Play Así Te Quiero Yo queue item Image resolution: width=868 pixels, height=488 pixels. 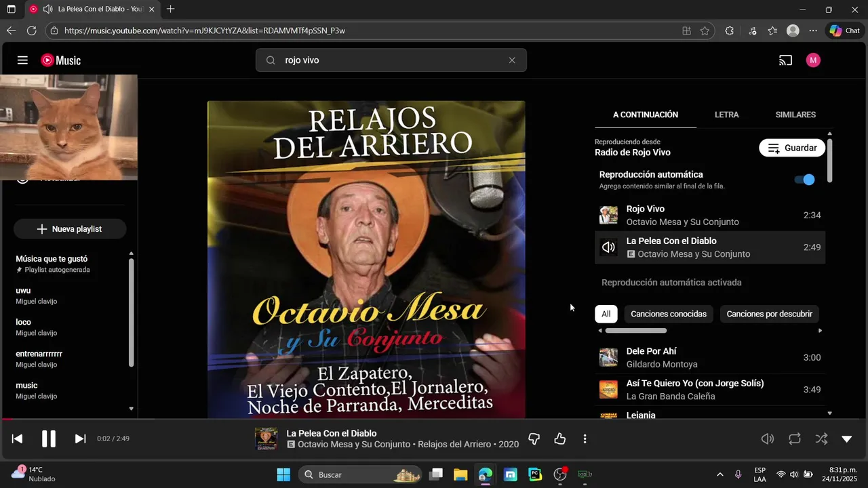coord(710,390)
